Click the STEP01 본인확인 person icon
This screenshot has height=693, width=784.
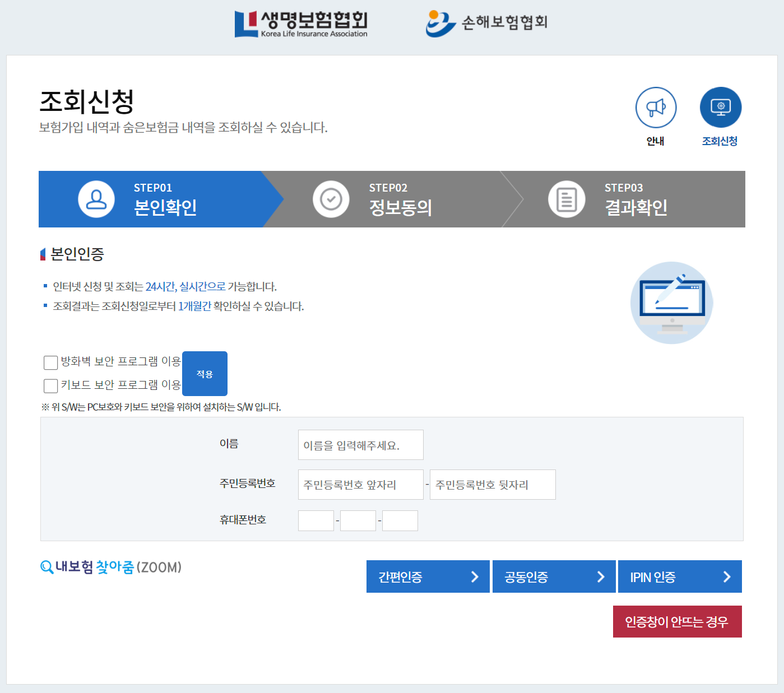coord(96,199)
